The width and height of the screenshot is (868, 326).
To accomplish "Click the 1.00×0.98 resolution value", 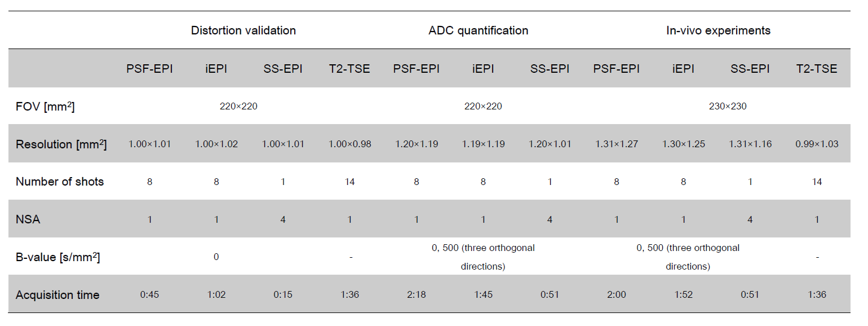I will pos(349,144).
